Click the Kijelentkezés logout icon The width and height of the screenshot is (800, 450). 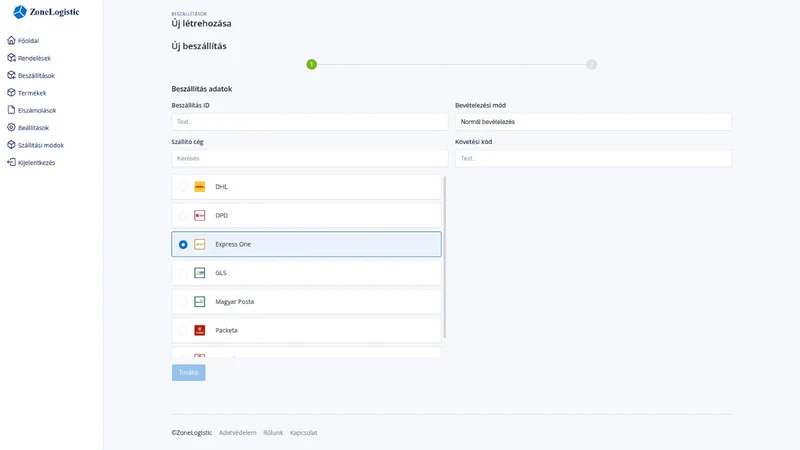coord(11,162)
